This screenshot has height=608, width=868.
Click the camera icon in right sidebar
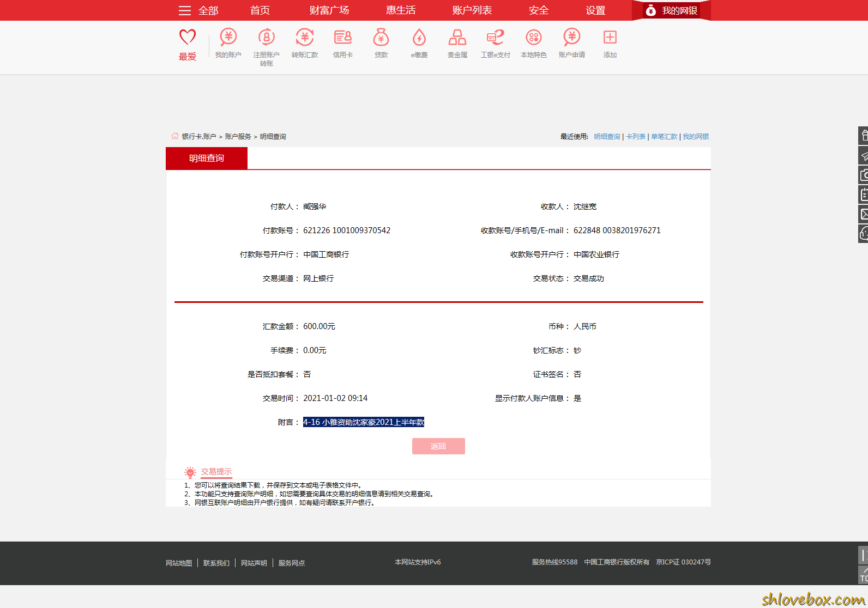click(x=864, y=175)
